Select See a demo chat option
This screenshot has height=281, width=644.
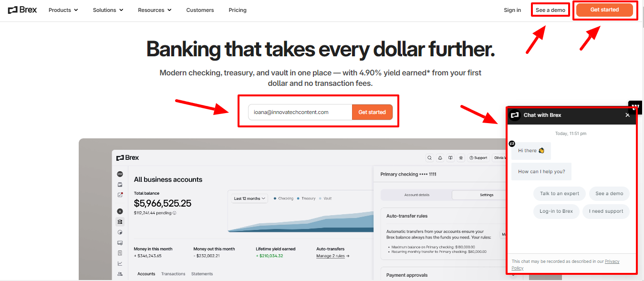click(x=609, y=194)
